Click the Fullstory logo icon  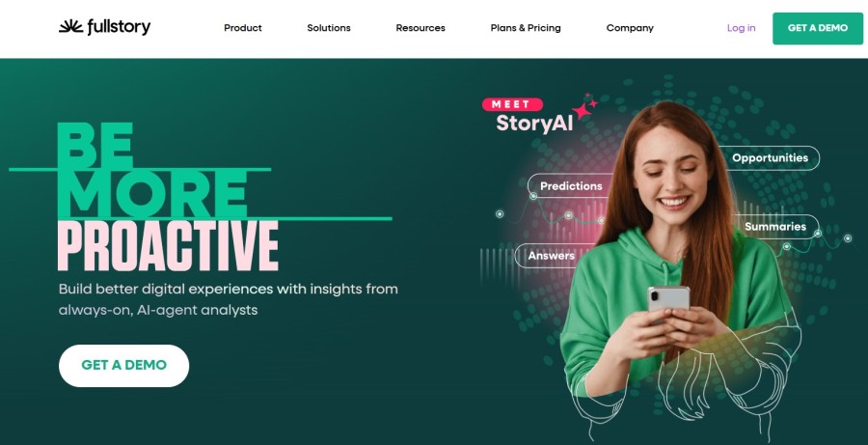[x=70, y=27]
